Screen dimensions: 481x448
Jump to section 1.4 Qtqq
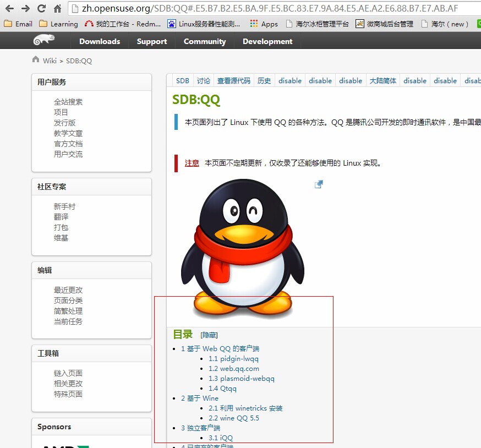222,389
